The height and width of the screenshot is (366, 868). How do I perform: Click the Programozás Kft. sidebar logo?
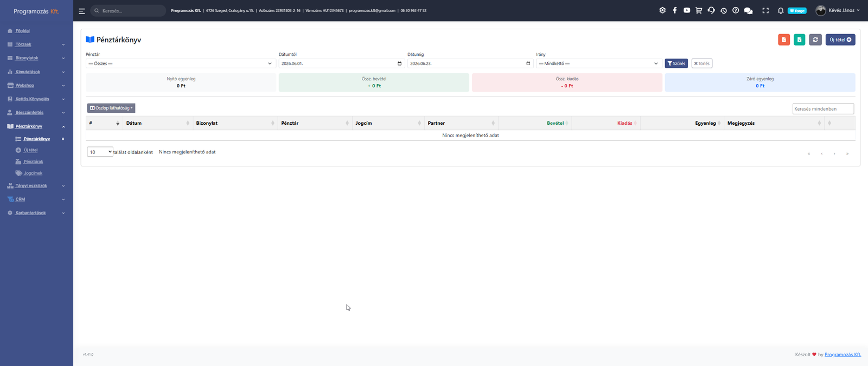(36, 11)
